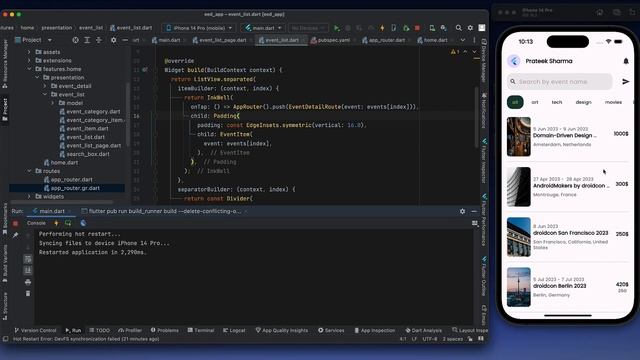Open main.dart run configuration dropdown

point(263,28)
